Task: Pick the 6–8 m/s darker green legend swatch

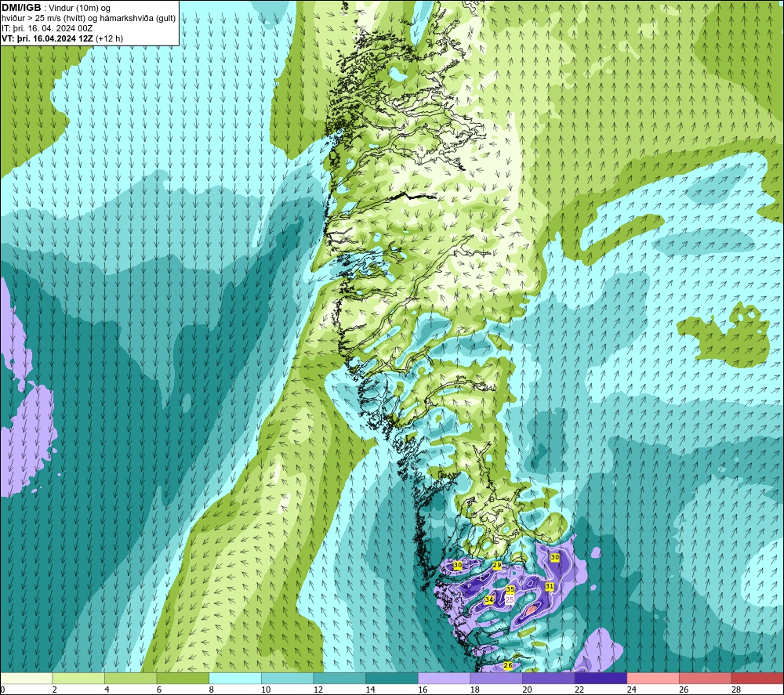Action: click(x=183, y=678)
